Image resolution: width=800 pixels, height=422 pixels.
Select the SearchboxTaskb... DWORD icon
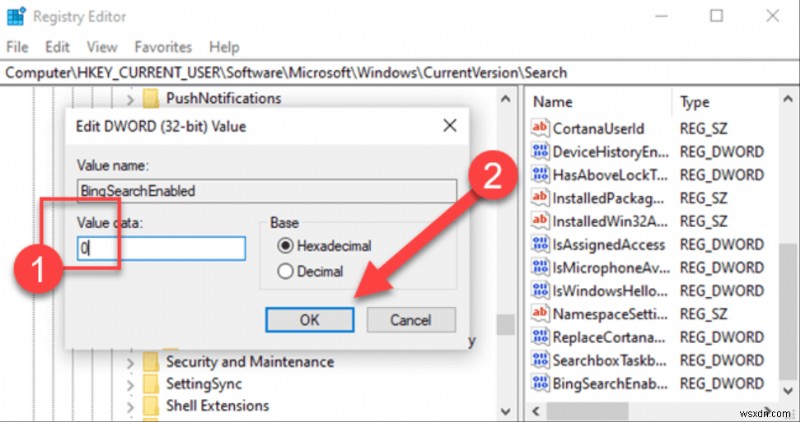click(x=540, y=360)
